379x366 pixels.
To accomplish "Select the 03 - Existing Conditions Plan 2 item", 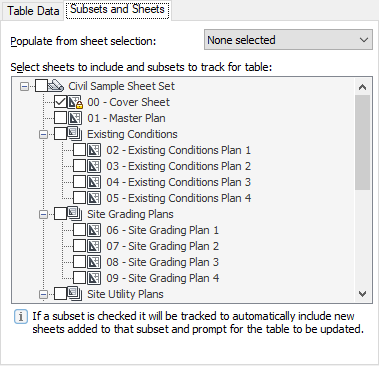I will click(179, 166).
